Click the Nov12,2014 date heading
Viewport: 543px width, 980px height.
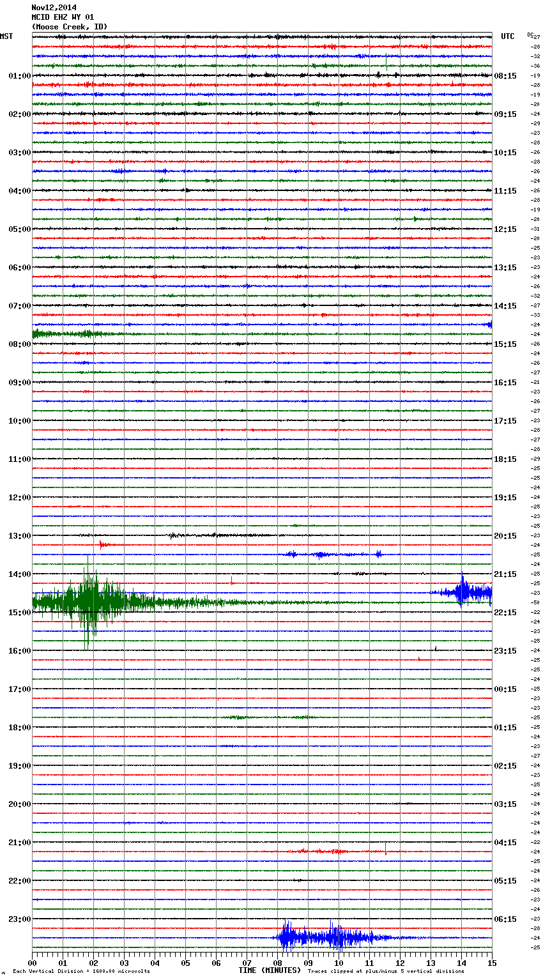(54, 8)
